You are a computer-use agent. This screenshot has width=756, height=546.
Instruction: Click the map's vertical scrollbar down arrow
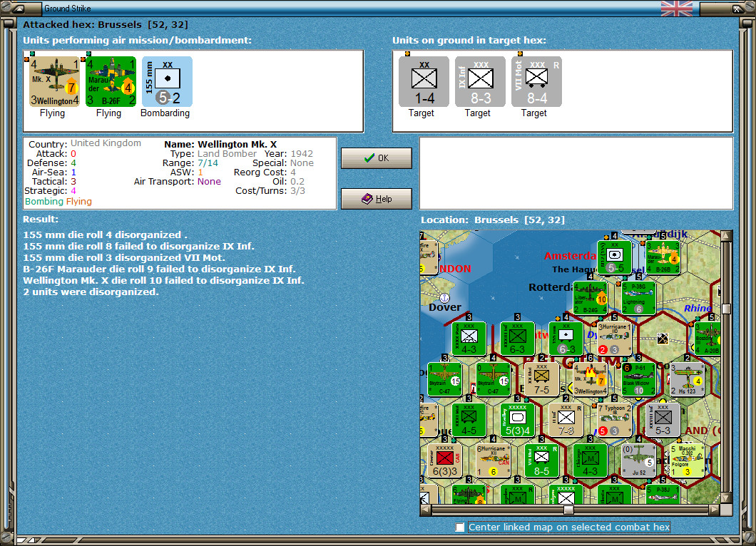(x=726, y=498)
